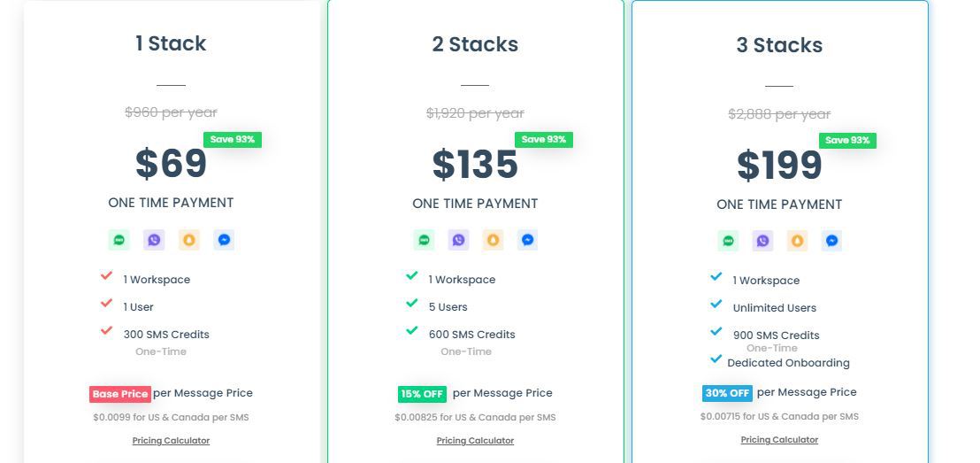Click the Messenger icon in 1 Stack plan
This screenshot has width=980, height=463.
(x=225, y=240)
